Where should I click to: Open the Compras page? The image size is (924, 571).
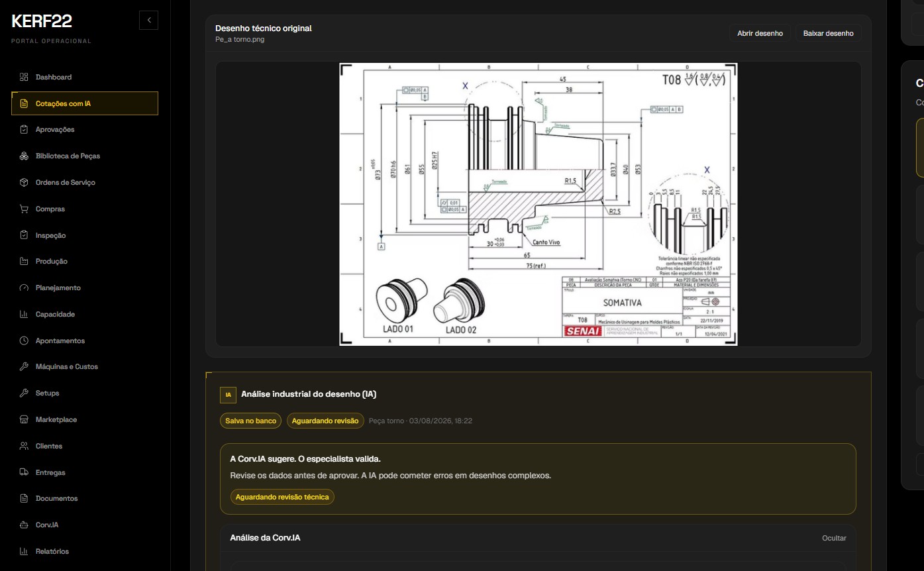(85, 209)
